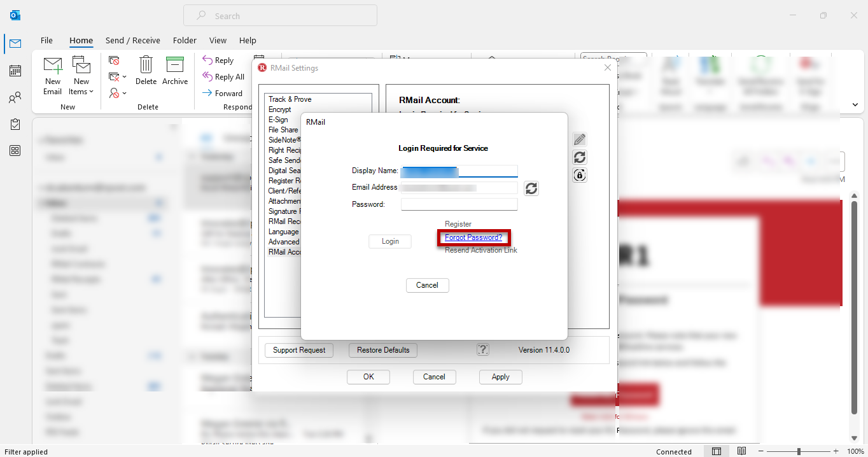Open Calendar from the left navigation bar
The height and width of the screenshot is (457, 868).
point(15,71)
